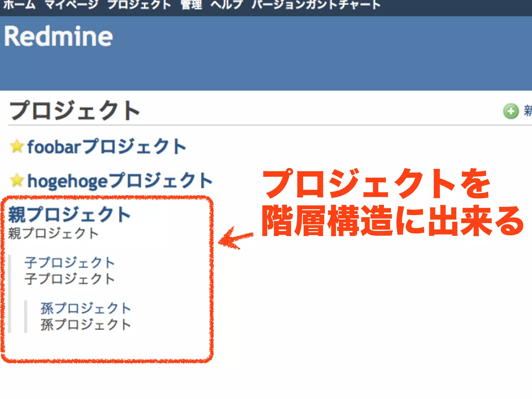Click the プロジェクト page heading
The width and height of the screenshot is (532, 399).
click(75, 110)
